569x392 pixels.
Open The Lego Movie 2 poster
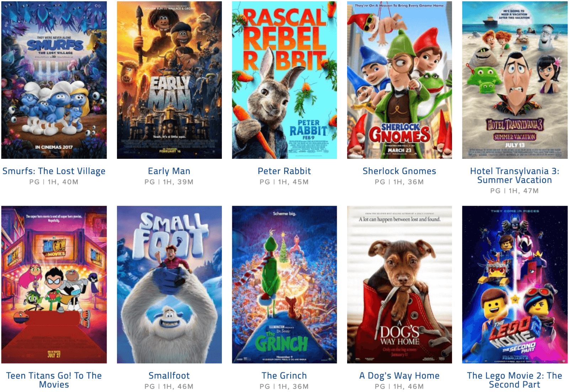coord(515,285)
